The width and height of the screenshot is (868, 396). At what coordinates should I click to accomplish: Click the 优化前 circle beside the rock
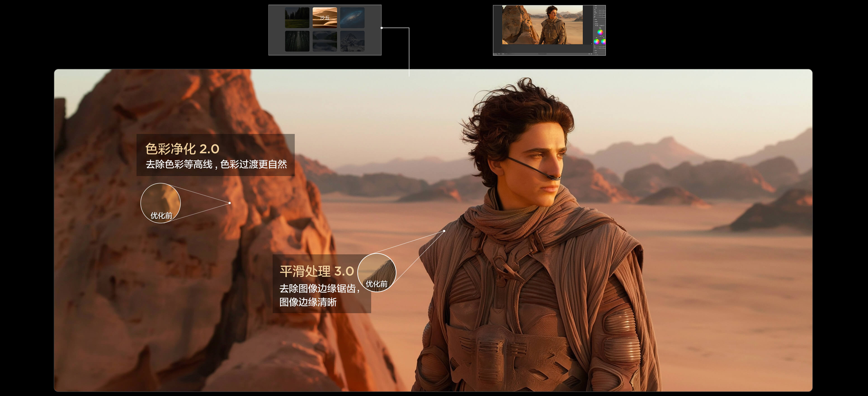tap(160, 203)
